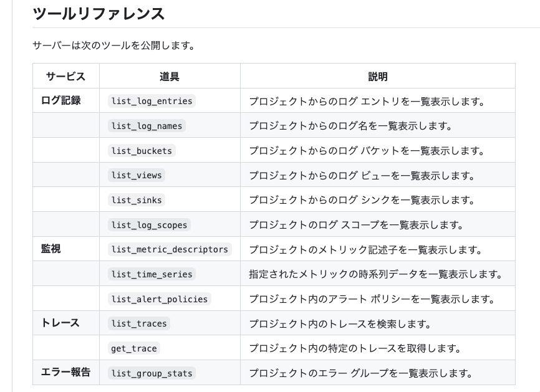This screenshot has height=392, width=540.
Task: Click the list_sinks code label
Action: pos(137,200)
